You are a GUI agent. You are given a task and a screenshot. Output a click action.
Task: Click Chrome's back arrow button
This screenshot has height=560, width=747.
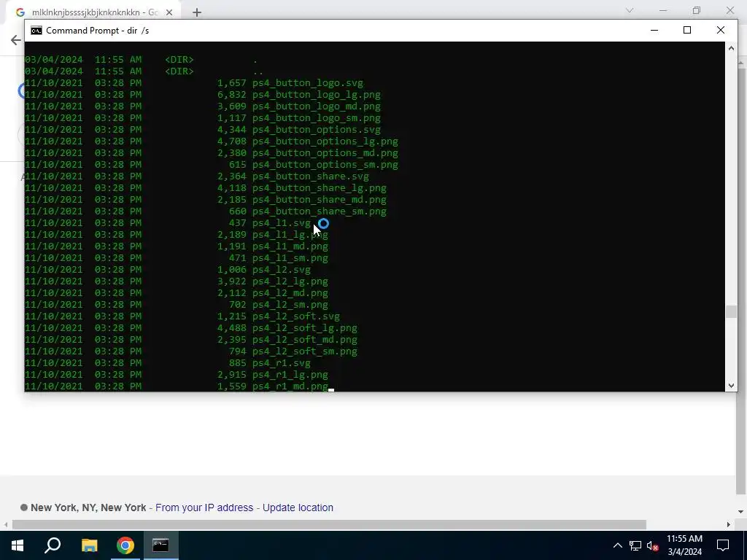tap(16, 40)
